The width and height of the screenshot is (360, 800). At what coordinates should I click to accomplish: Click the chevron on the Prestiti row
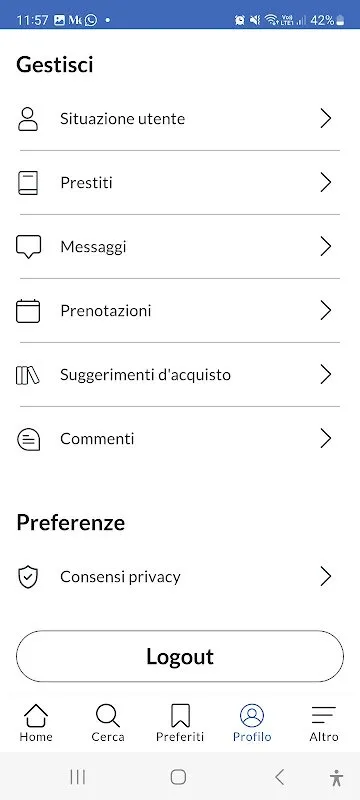coord(326,183)
